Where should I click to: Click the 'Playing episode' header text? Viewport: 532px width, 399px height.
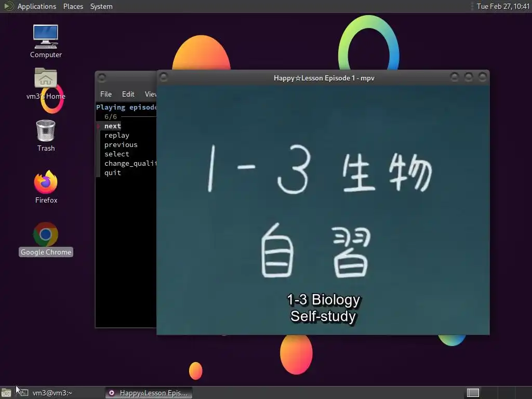click(126, 107)
